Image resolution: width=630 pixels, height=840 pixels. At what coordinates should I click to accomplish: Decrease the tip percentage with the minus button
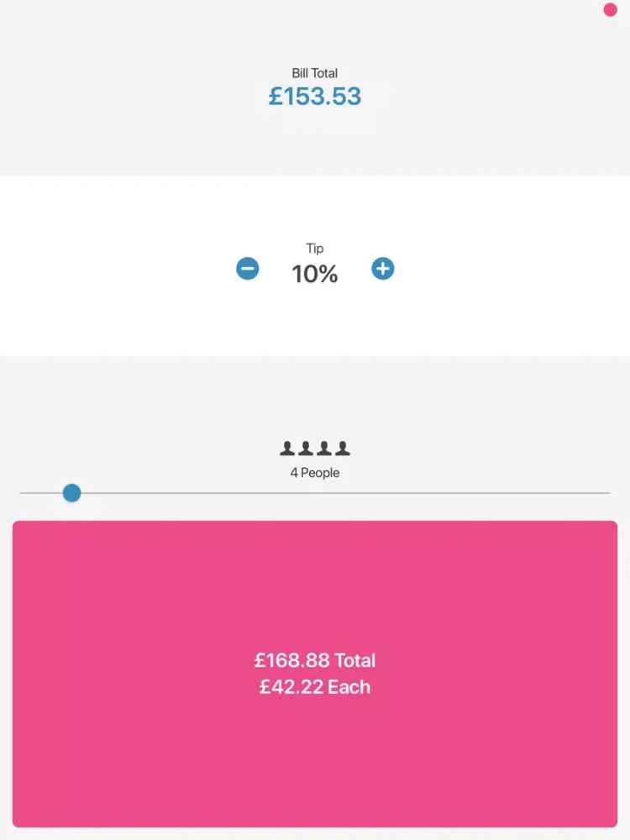tap(248, 269)
